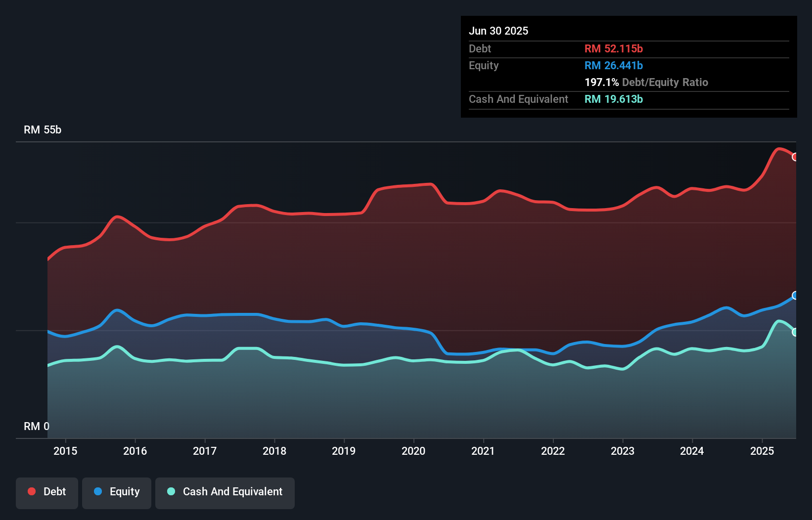Image resolution: width=812 pixels, height=520 pixels.
Task: Toggle the Cash And Equivalent series visibility
Action: coord(225,492)
